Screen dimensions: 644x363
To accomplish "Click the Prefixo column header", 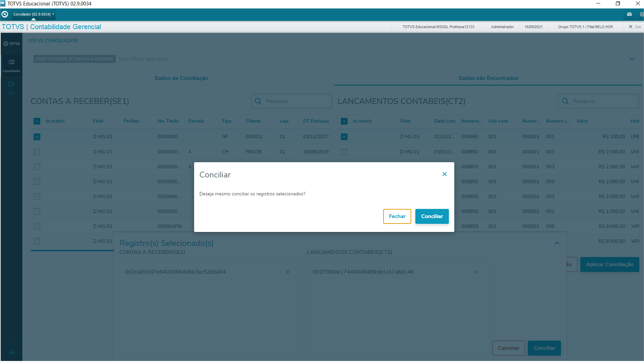I will (x=131, y=121).
